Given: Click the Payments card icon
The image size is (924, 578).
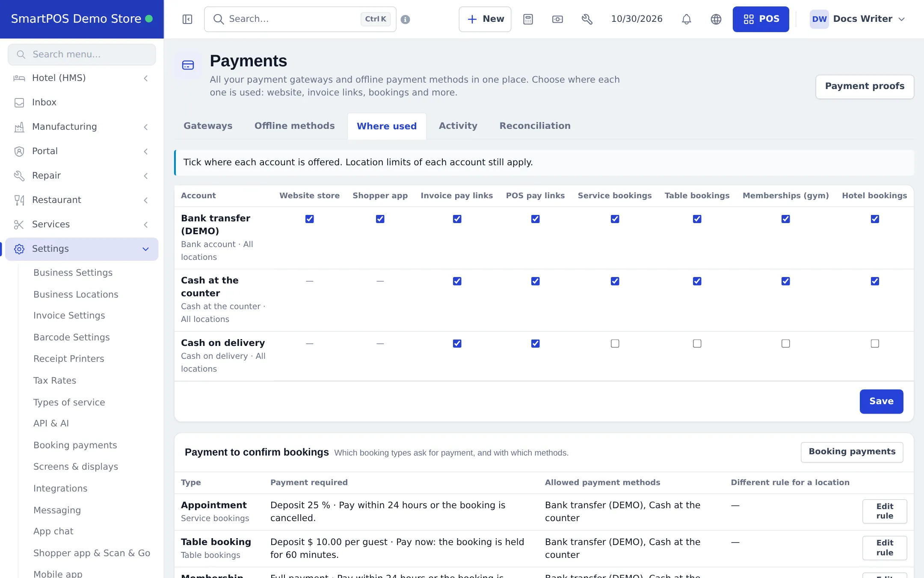Looking at the screenshot, I should [x=188, y=65].
